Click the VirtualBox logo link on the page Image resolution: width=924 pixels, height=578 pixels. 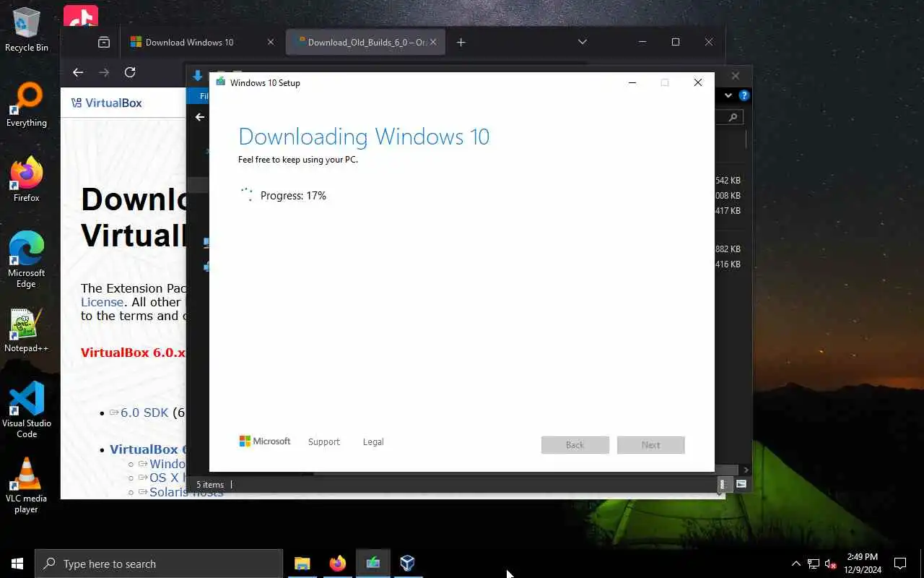tap(107, 103)
